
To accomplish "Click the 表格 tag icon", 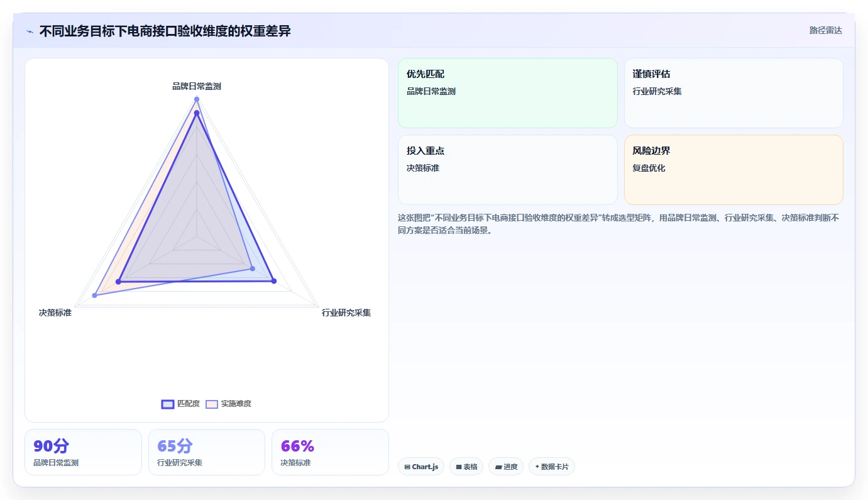I will coord(459,467).
